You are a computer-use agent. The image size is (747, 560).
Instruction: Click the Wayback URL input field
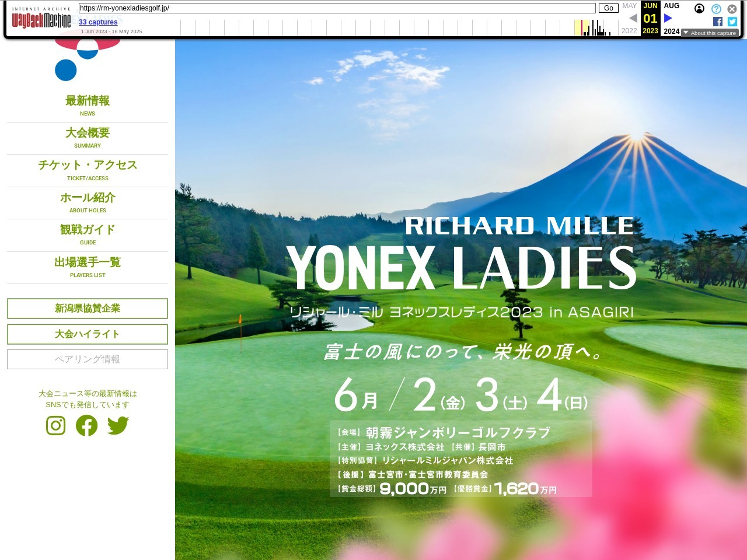coord(337,8)
